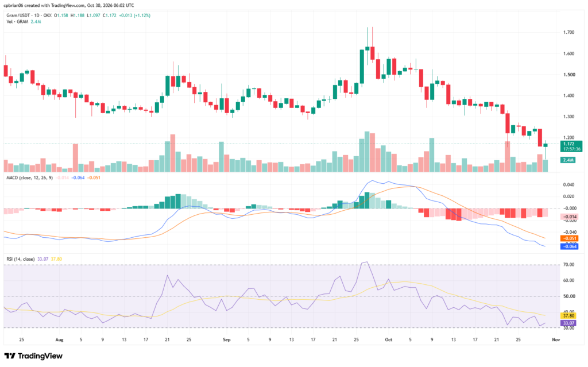Click the 1.300 price scale label
This screenshot has height=367, width=588.
(569, 117)
